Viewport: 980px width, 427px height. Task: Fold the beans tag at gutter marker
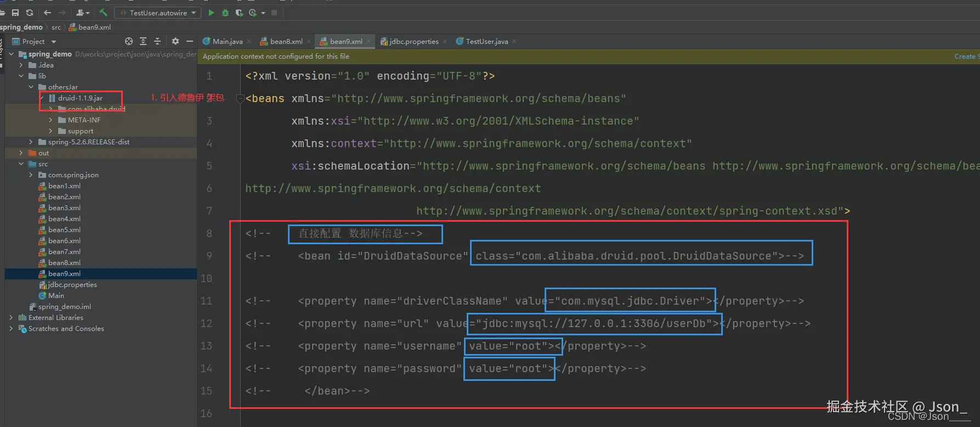[240, 98]
